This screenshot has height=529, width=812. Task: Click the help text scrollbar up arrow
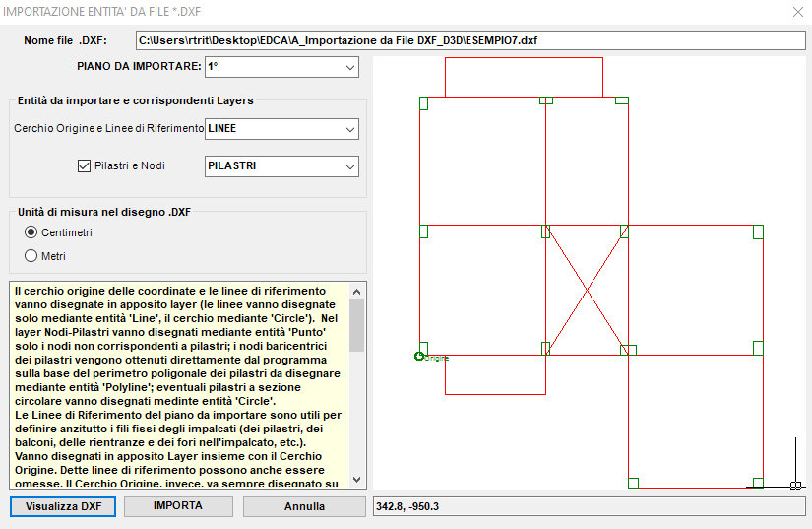click(357, 292)
